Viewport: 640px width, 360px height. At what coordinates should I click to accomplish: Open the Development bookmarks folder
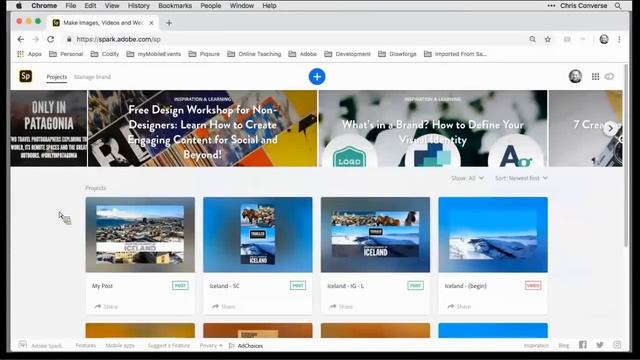pos(348,54)
